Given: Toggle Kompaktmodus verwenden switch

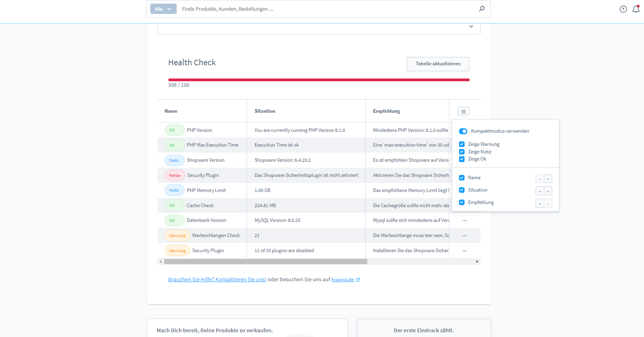Looking at the screenshot, I should point(463,131).
